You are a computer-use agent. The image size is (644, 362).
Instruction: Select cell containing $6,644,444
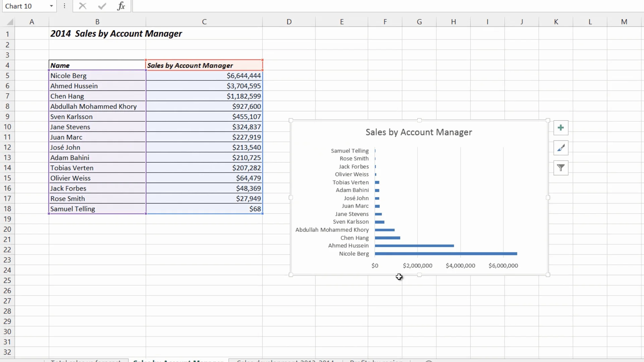click(x=204, y=76)
